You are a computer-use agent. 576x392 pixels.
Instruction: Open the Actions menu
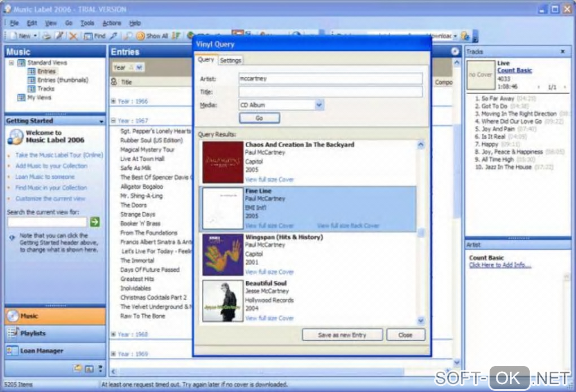pyautogui.click(x=112, y=23)
